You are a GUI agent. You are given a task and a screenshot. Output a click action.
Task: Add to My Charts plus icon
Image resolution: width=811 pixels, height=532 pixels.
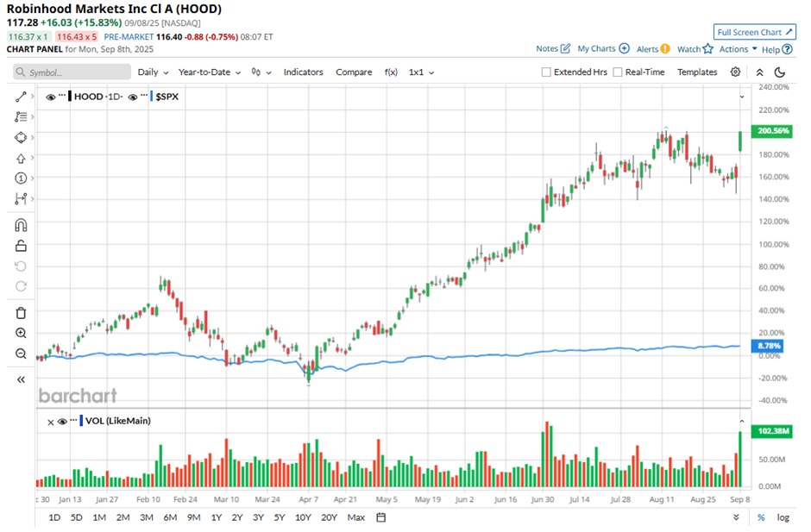pos(625,48)
